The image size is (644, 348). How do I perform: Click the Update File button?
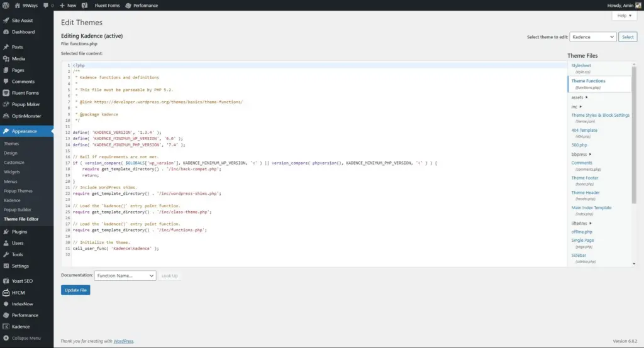[75, 290]
